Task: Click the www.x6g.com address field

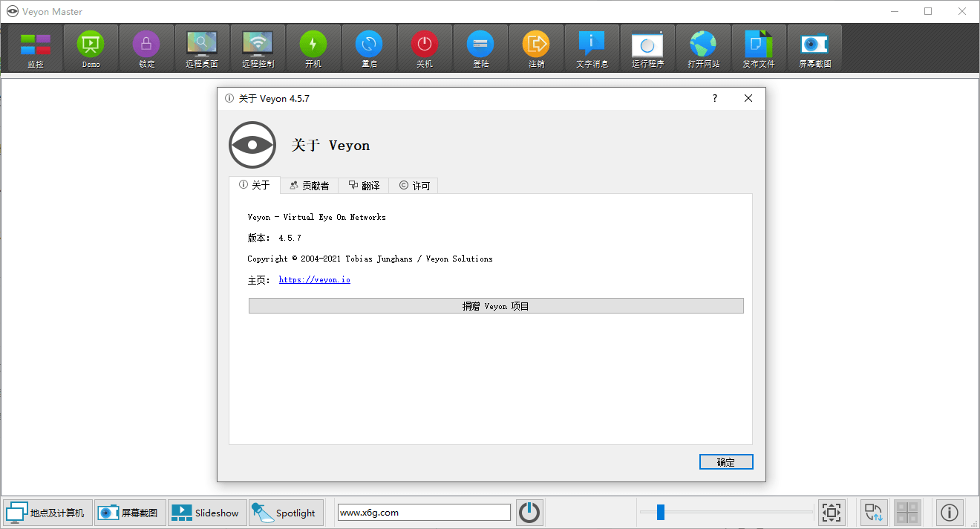Action: coord(423,512)
